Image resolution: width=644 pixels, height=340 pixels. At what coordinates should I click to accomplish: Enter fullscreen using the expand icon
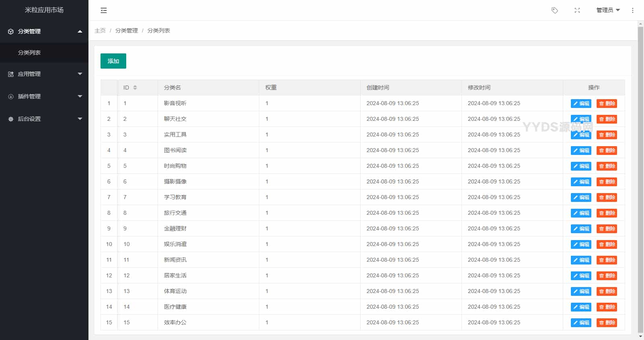(577, 10)
